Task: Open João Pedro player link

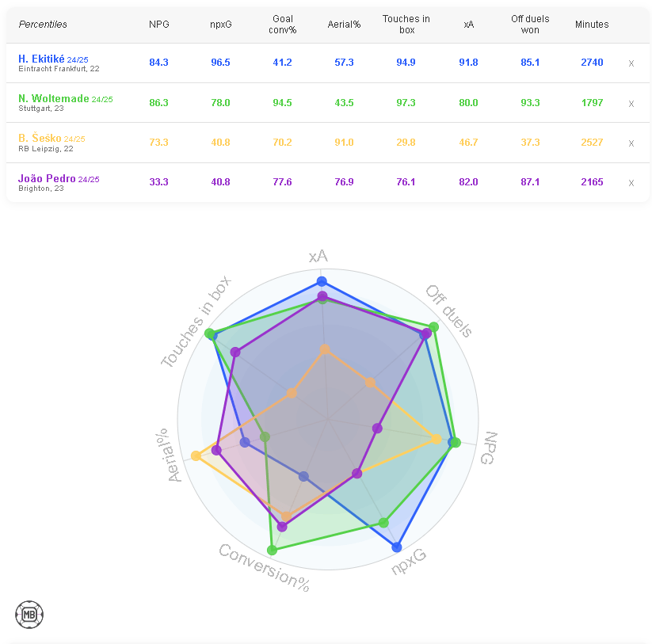Action: 47,178
